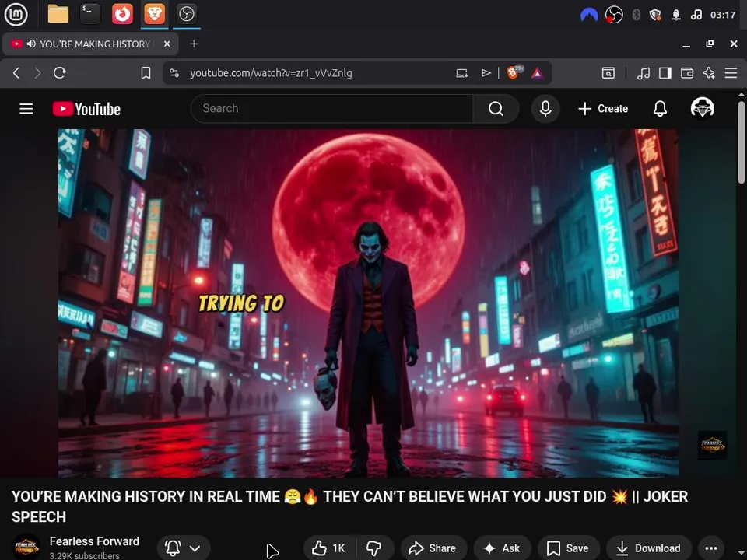Click the OBS recording tray icon
747x560 pixels.
[x=614, y=16]
